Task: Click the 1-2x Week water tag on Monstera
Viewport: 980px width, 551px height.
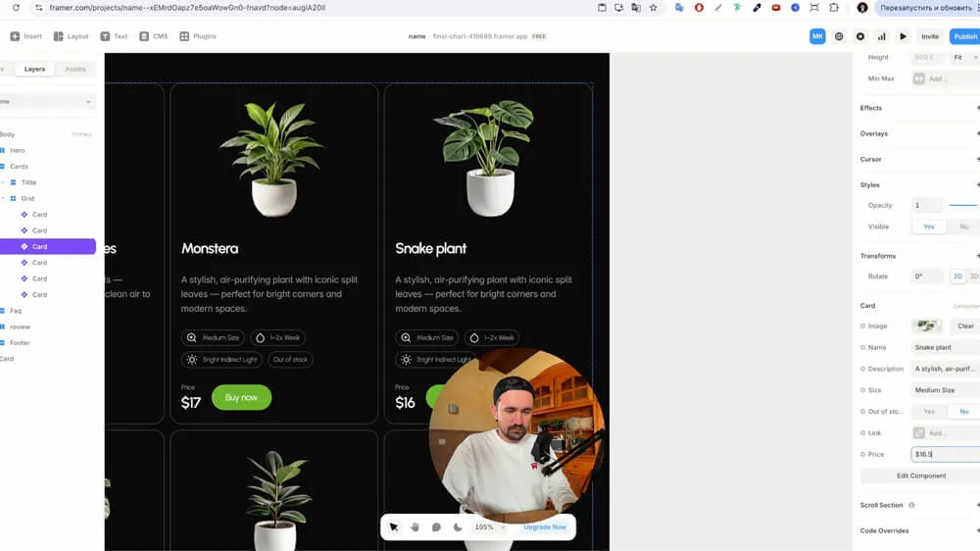Action: coord(277,337)
